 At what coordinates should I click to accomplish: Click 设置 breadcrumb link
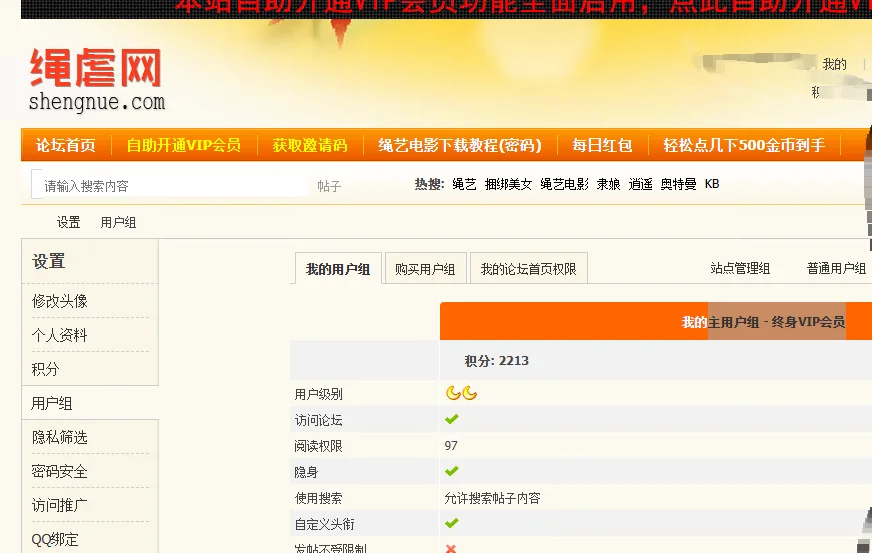pyautogui.click(x=68, y=223)
